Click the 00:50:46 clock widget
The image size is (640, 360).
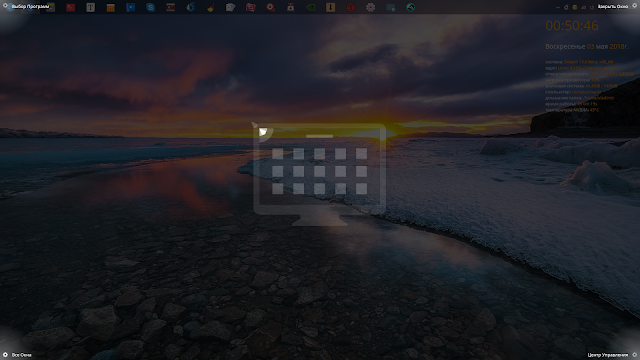point(572,26)
